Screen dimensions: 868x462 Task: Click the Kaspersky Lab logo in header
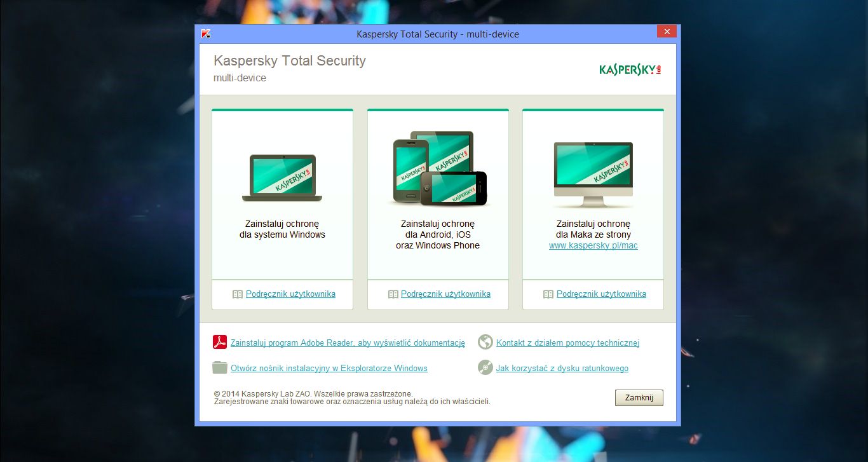630,69
